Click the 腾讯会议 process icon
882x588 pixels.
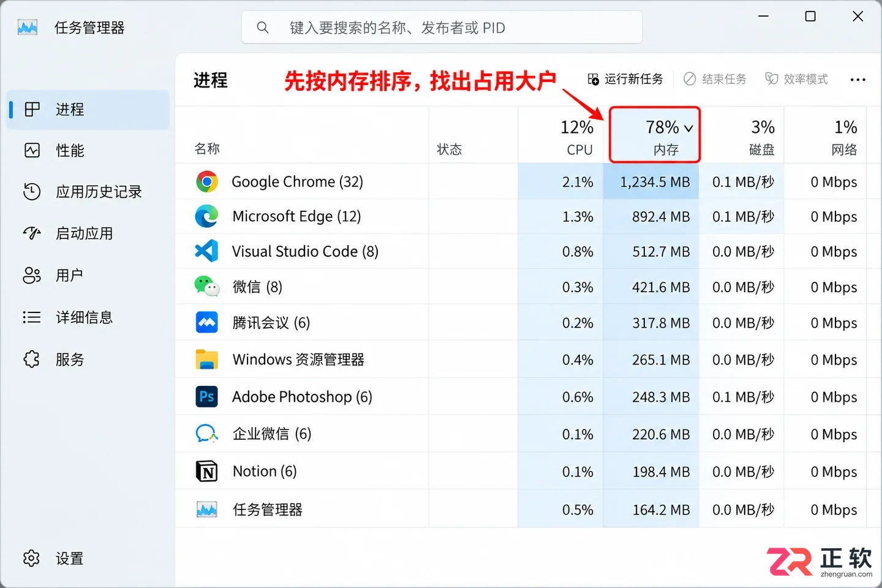point(207,322)
